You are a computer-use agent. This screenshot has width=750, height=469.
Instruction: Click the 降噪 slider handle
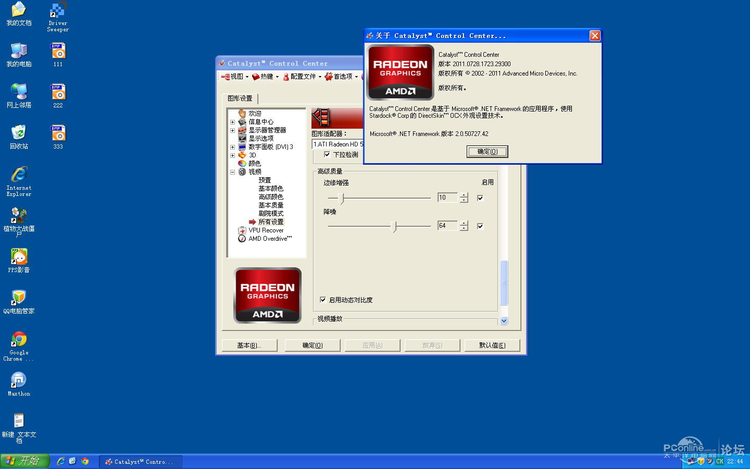pyautogui.click(x=395, y=226)
